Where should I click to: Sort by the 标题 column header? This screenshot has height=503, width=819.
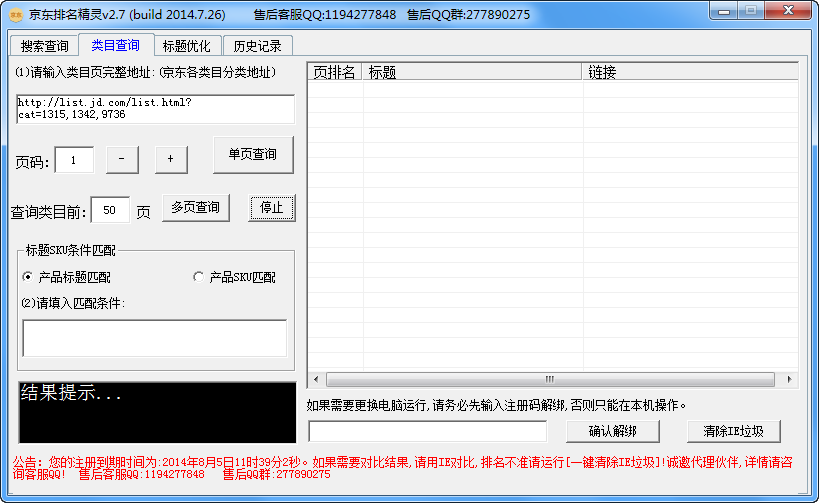pos(472,72)
